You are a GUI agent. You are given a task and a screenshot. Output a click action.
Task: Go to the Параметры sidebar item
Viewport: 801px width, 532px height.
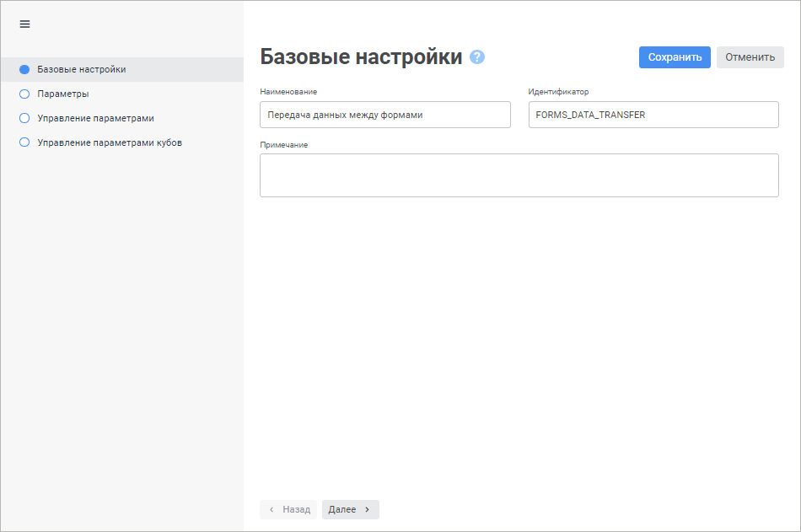coord(63,94)
